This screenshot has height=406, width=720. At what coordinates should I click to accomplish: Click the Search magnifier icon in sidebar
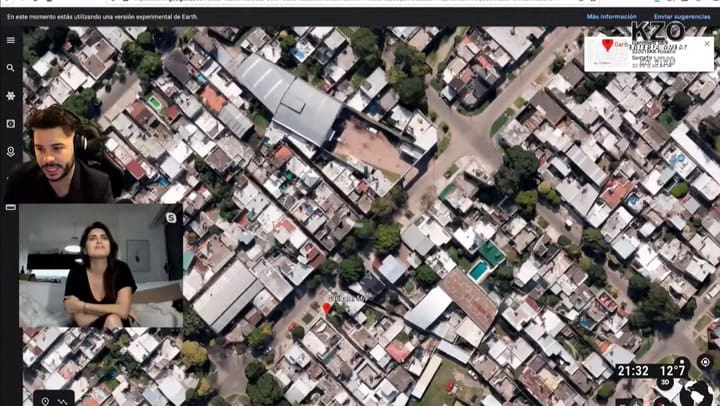[x=10, y=68]
